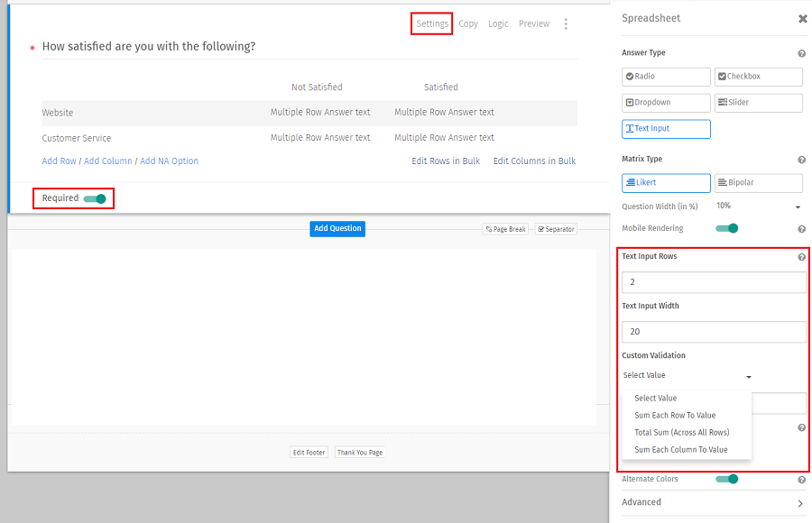This screenshot has height=523, width=812.
Task: Select the Text Input answer type
Action: (666, 128)
